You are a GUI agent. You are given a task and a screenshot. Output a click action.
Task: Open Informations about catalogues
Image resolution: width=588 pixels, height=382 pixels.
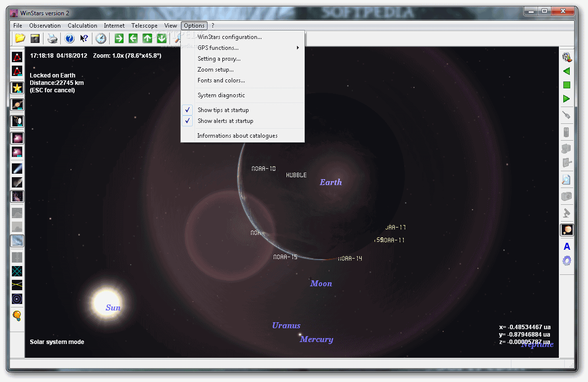click(243, 136)
